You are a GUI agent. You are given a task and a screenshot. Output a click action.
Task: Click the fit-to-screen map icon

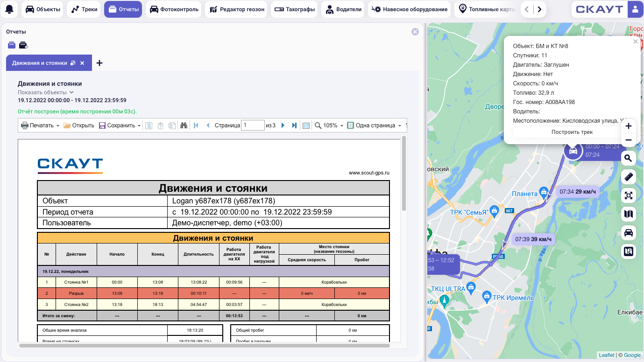pyautogui.click(x=629, y=195)
